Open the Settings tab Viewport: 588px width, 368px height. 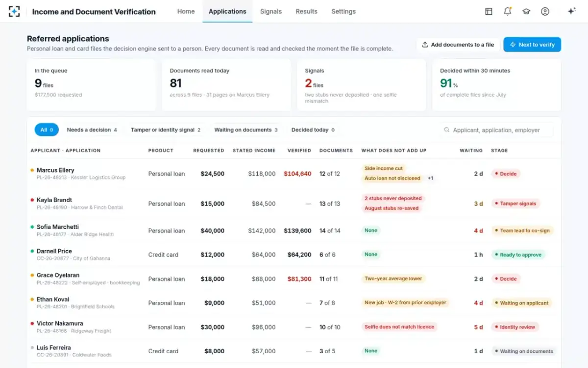click(343, 11)
